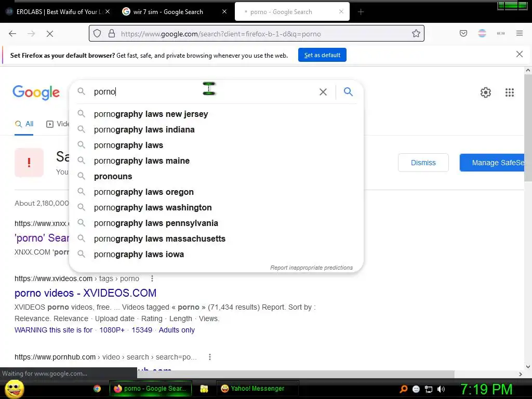Image resolution: width=532 pixels, height=399 pixels.
Task: Open the Firefox account avatar icon
Action: coord(482,33)
